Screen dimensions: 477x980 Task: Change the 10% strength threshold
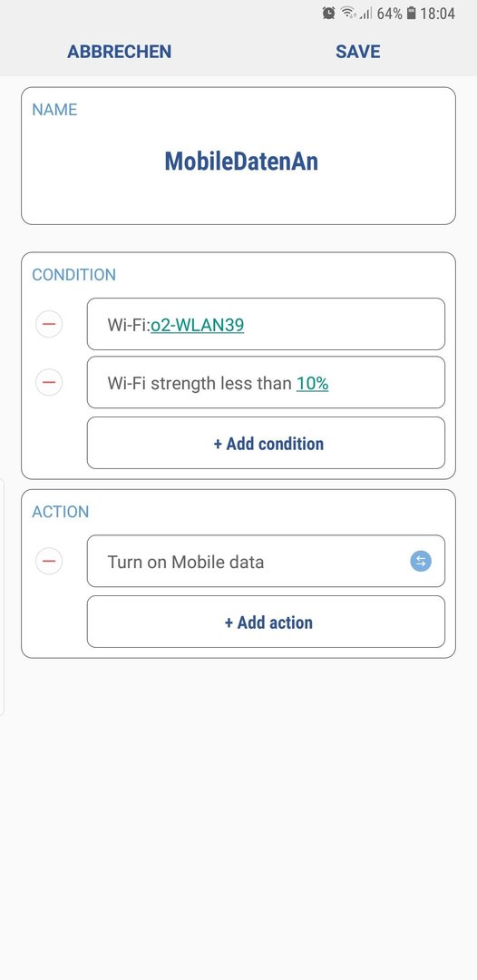pyautogui.click(x=312, y=383)
